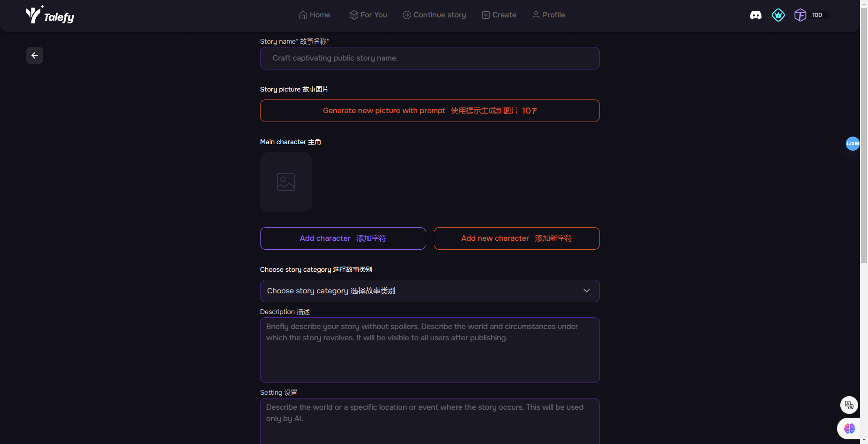Select the Create navigation item
Viewport: 868px width, 444px height.
tap(499, 15)
